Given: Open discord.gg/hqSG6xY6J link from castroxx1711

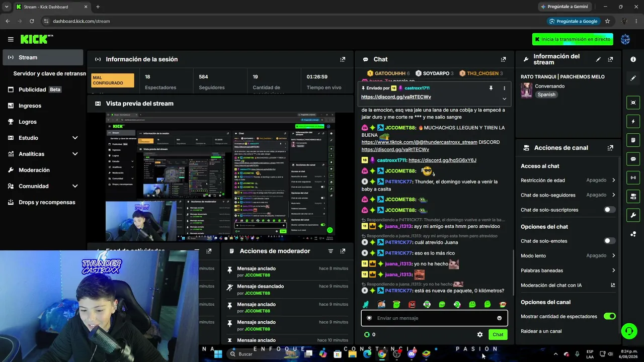Looking at the screenshot, I should pos(442,160).
